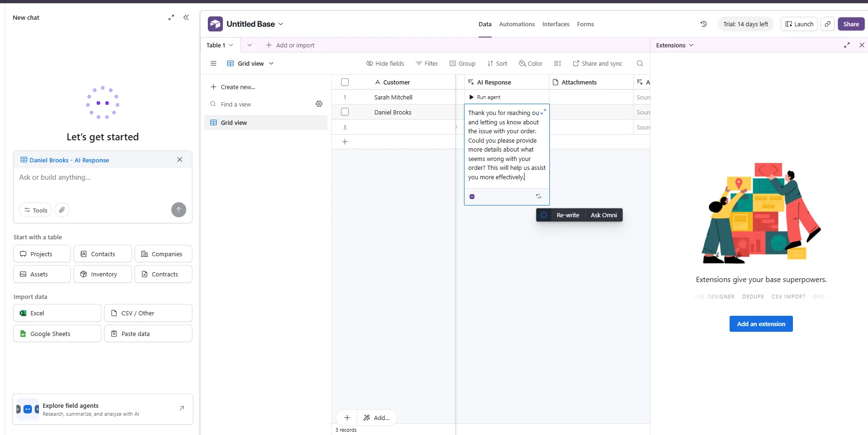Click Hide fields toolbar option

385,63
